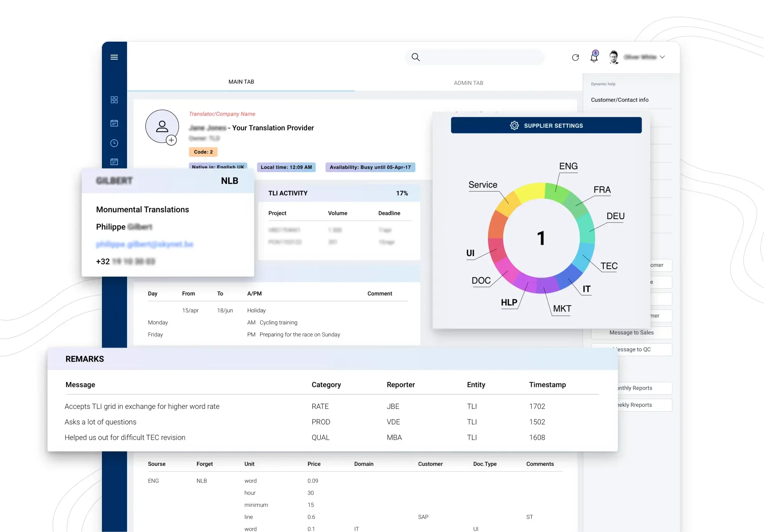This screenshot has height=532, width=764.
Task: Click the Translator/Company Name label
Action: coord(222,114)
